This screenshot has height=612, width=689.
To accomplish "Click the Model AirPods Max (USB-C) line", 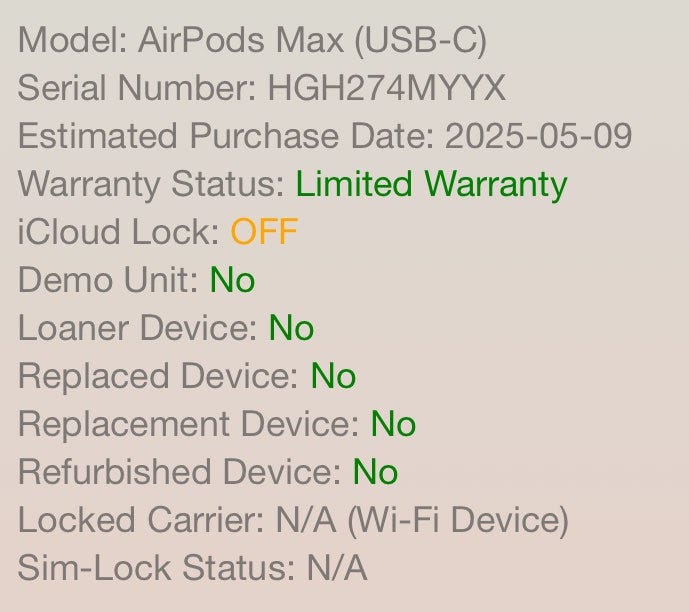I will pos(252,41).
